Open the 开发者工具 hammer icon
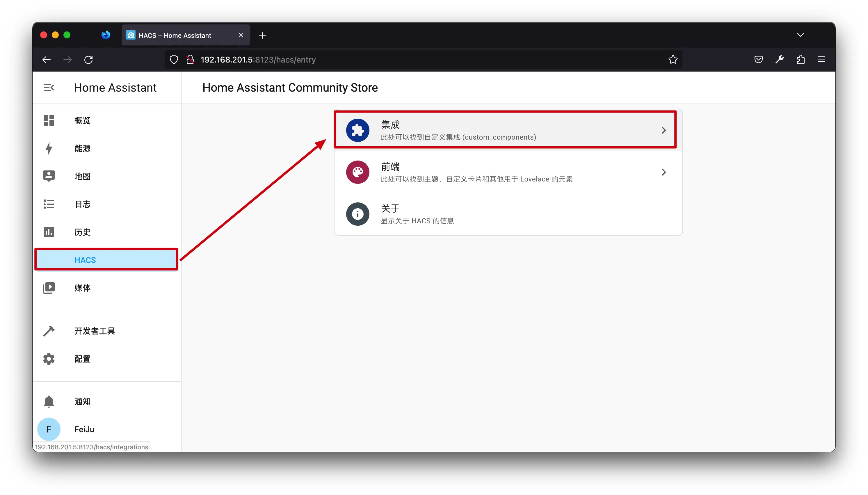Viewport: 868px width, 495px height. (49, 331)
